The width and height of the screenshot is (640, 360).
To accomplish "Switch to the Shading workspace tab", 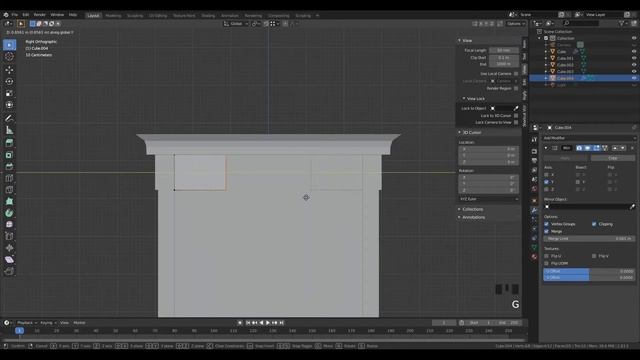I will [x=208, y=16].
